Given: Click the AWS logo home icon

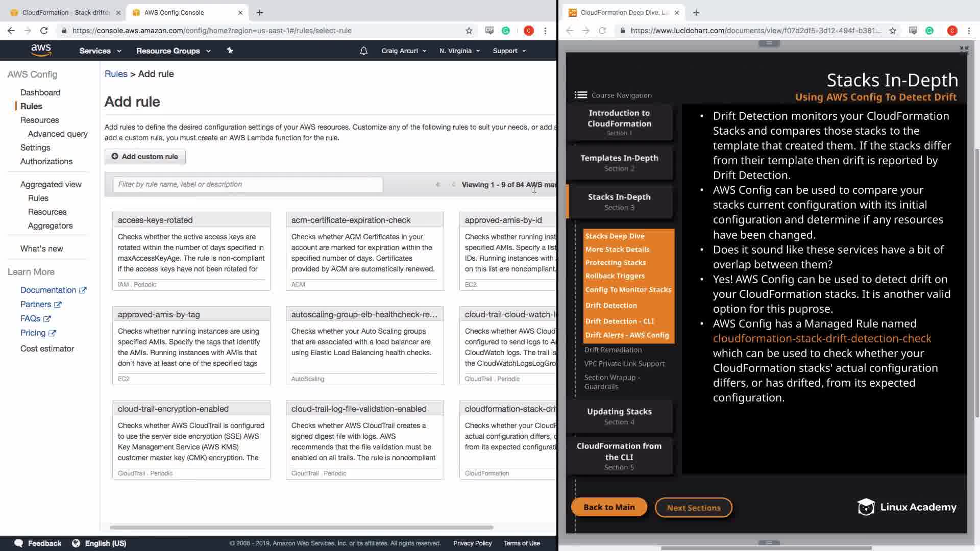Looking at the screenshot, I should click(x=41, y=50).
